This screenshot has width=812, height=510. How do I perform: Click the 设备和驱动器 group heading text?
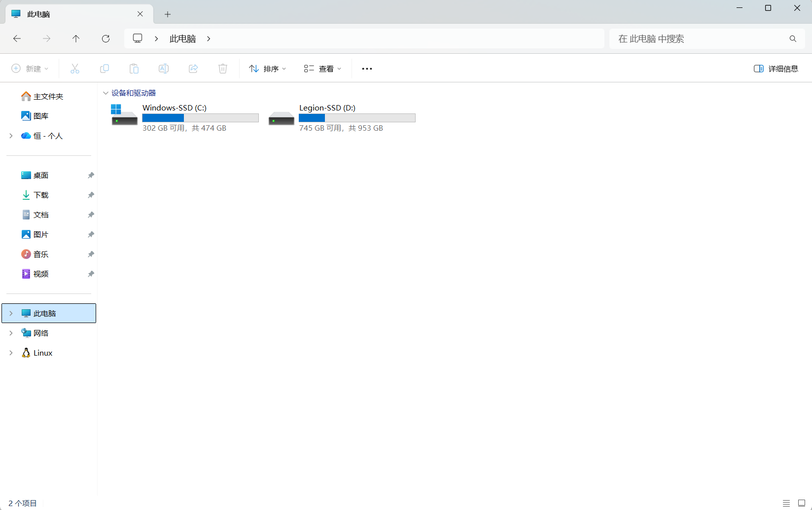134,93
